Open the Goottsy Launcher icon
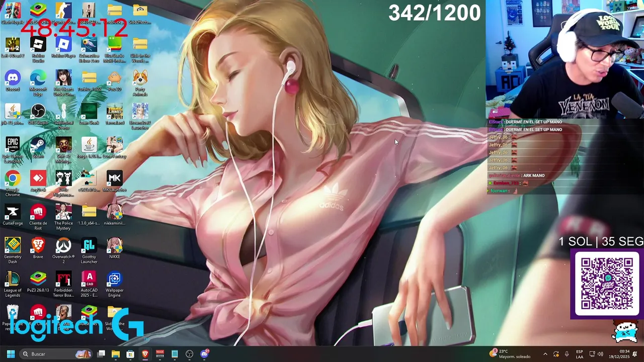 [x=89, y=251]
